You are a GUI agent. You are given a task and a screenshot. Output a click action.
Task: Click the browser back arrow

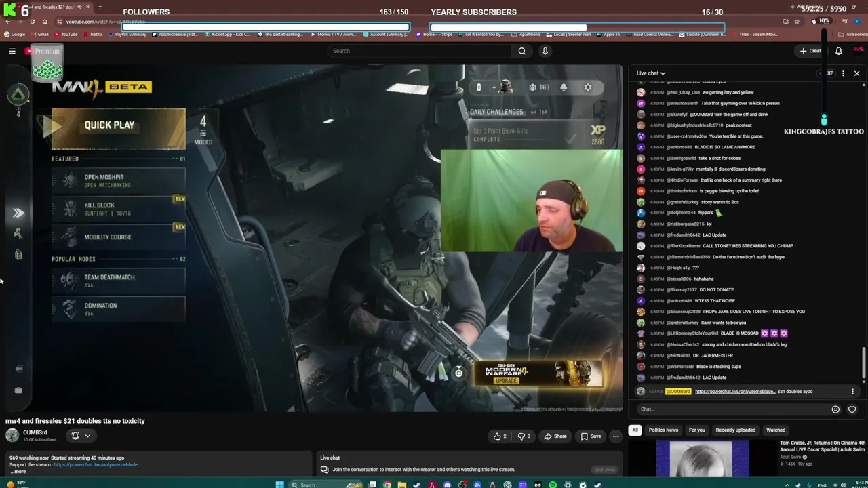[x=7, y=22]
